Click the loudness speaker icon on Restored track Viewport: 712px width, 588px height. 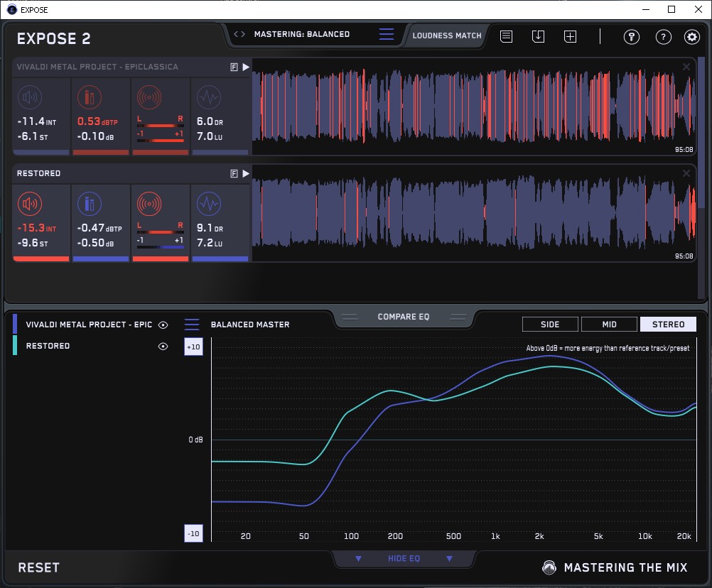[x=30, y=204]
